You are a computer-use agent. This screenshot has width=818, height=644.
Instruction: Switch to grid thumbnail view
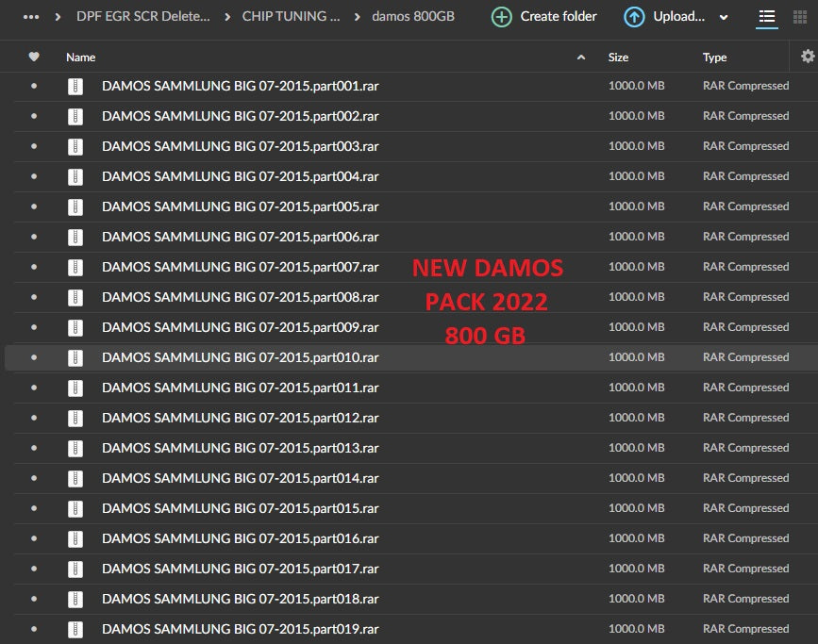click(x=802, y=17)
